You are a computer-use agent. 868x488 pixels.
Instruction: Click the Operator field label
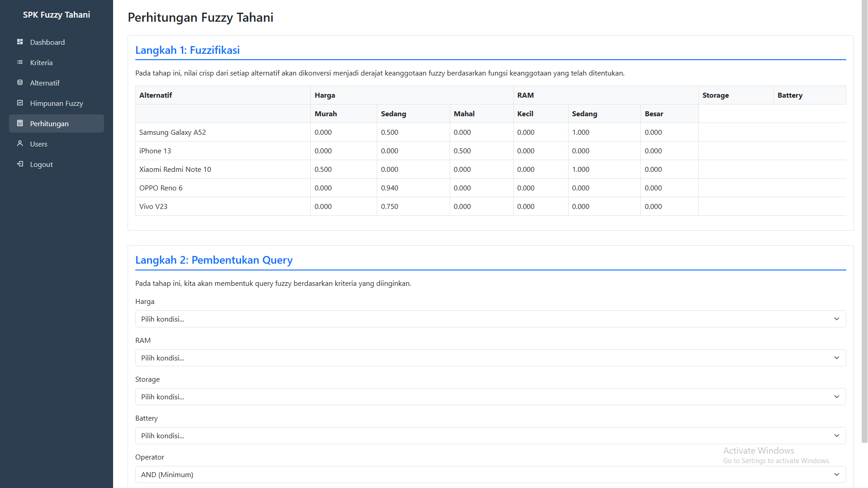[x=150, y=457]
